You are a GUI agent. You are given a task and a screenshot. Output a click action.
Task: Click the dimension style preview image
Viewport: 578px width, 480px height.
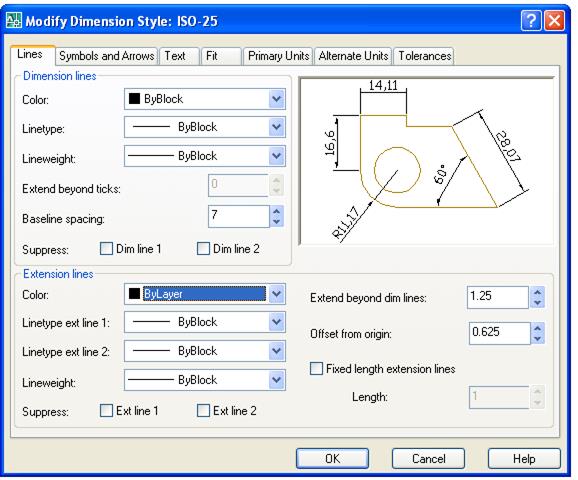point(427,161)
